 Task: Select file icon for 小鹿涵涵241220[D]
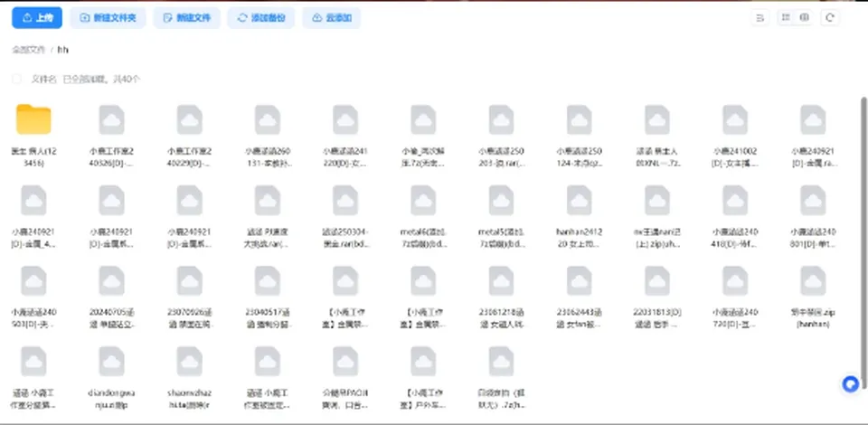click(345, 119)
